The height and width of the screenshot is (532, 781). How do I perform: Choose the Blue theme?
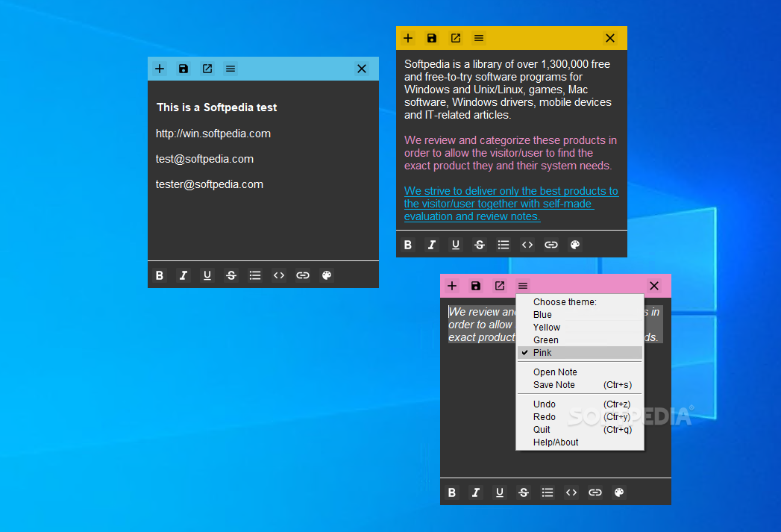[x=580, y=315]
